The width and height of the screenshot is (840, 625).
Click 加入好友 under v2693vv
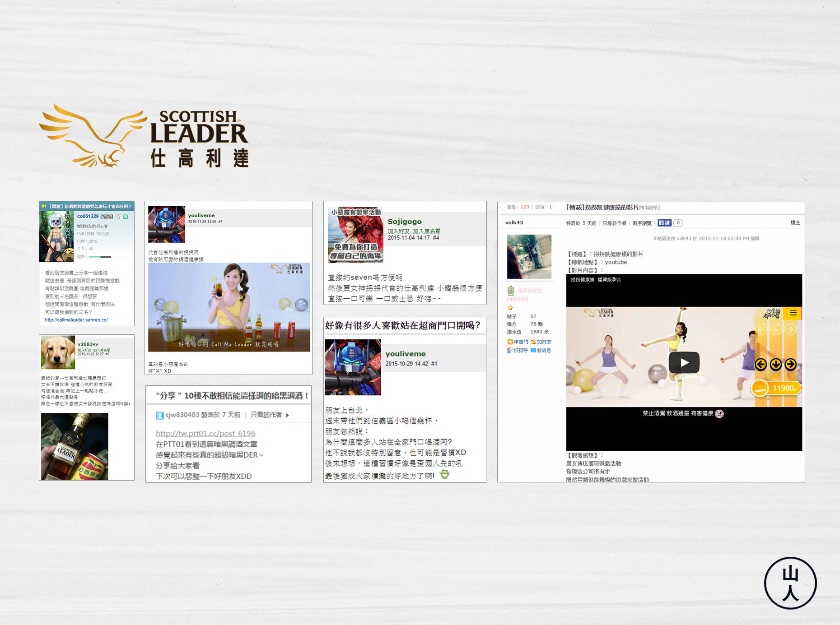(84, 350)
